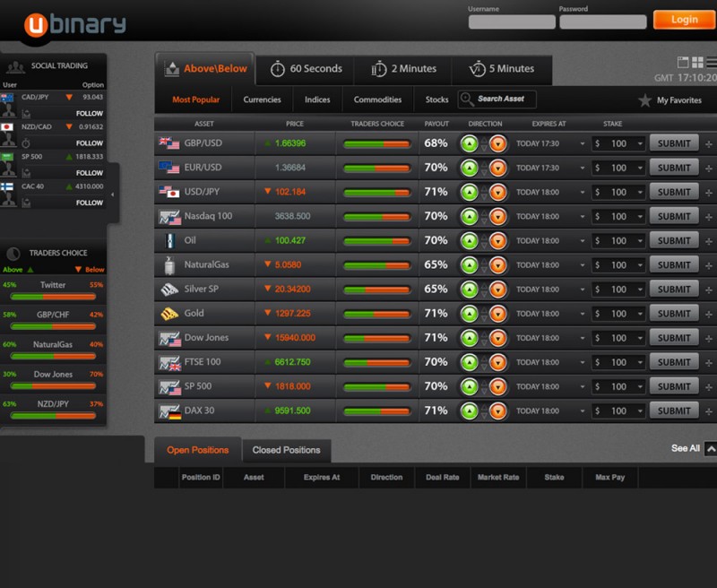Click the green Above arrow for GBP/USD
717x588 pixels.
(x=469, y=143)
